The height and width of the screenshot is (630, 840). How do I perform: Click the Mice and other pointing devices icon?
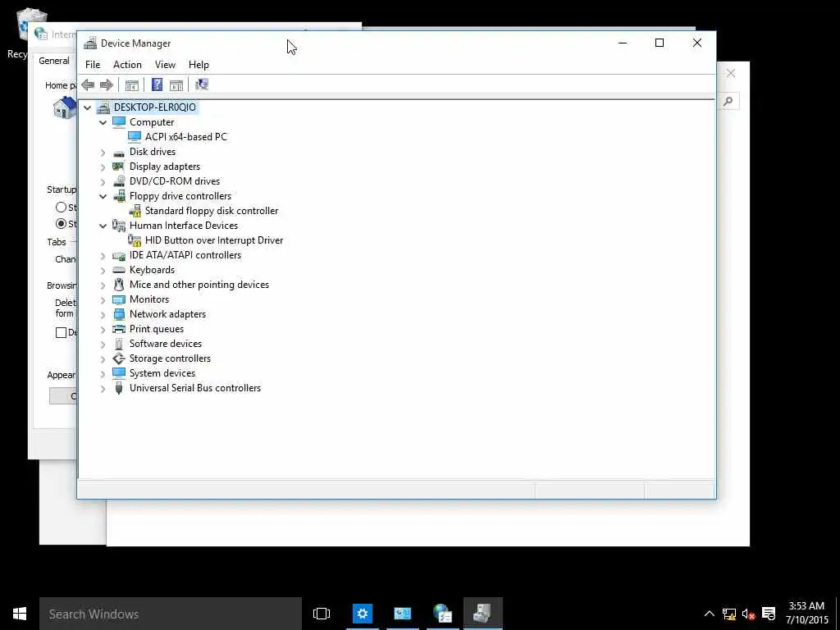pos(119,285)
